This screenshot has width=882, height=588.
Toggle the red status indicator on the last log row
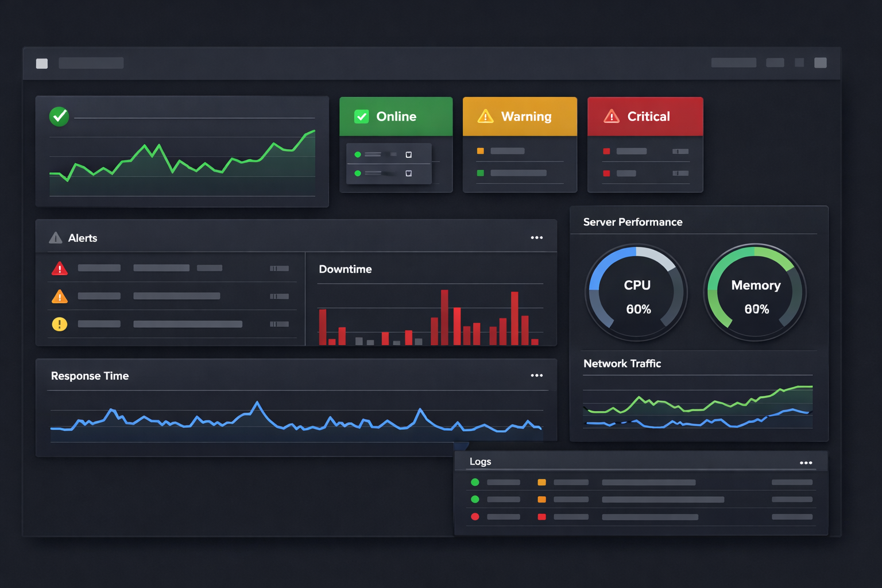tap(475, 517)
